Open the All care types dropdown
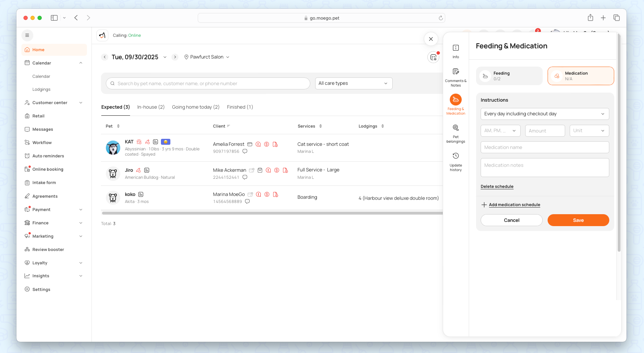644x353 pixels. (x=353, y=83)
